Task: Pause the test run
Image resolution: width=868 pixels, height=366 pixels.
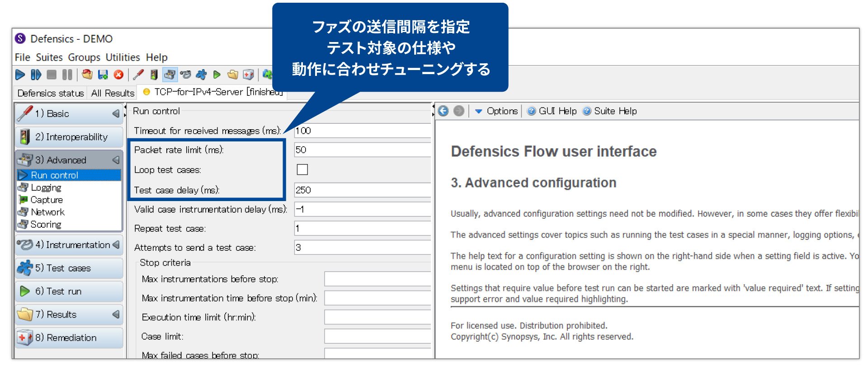Action: click(67, 75)
